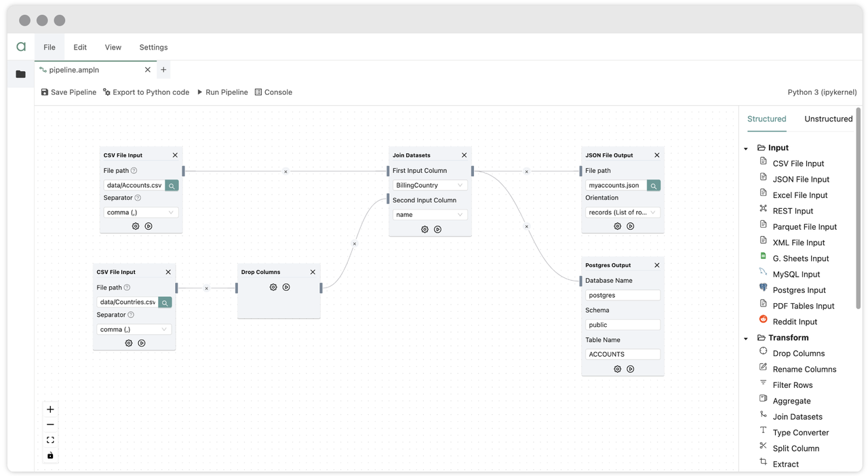Remove the Join Datasets node with X
The image size is (868, 476).
click(464, 155)
